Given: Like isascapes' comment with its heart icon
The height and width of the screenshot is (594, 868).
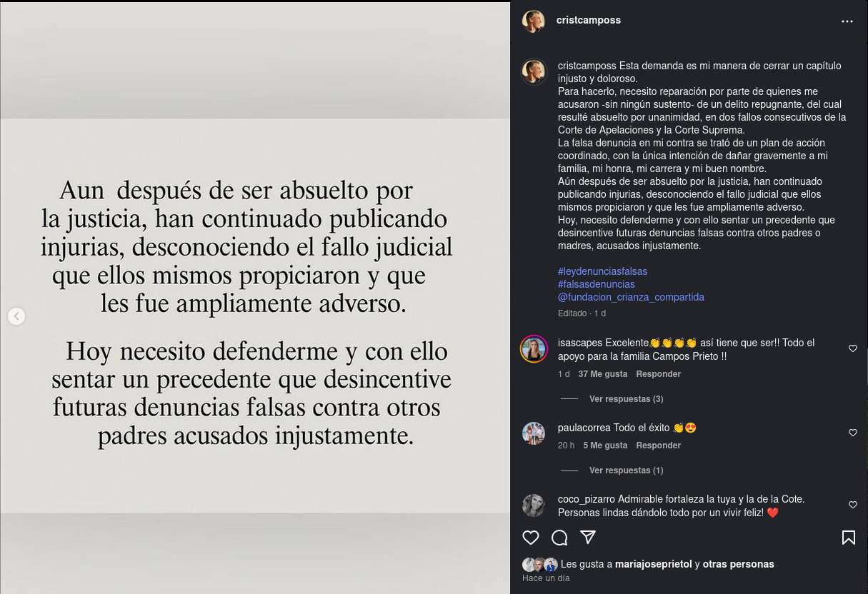Looking at the screenshot, I should click(852, 348).
